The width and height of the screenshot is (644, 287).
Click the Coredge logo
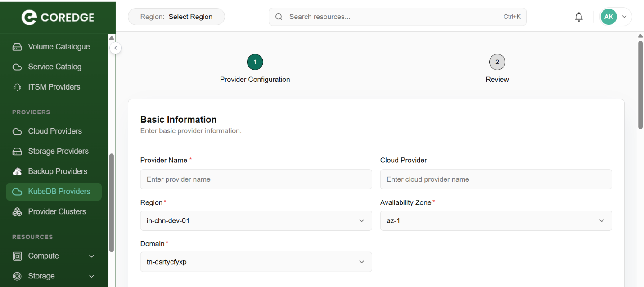pyautogui.click(x=58, y=17)
